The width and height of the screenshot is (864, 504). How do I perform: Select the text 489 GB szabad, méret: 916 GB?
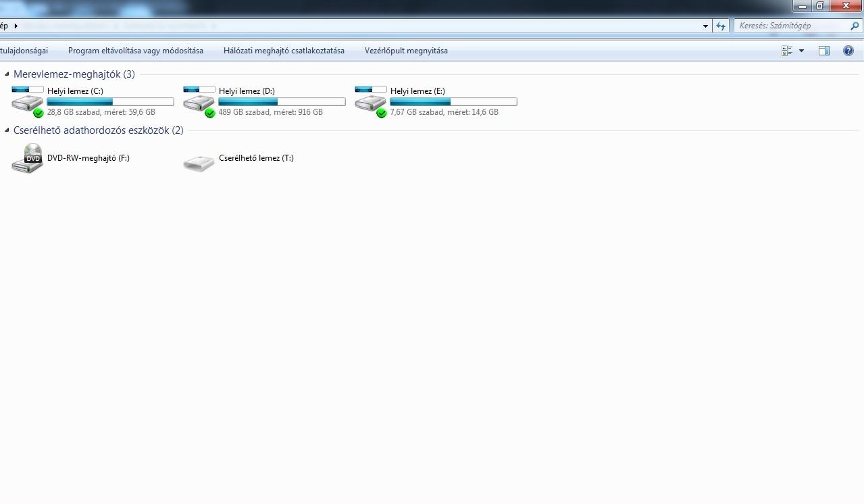pyautogui.click(x=271, y=112)
